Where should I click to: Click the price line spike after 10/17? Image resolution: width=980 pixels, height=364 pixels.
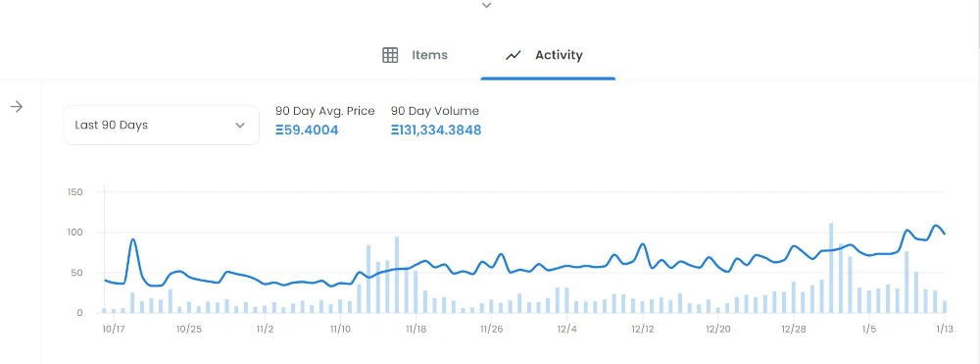(x=132, y=240)
